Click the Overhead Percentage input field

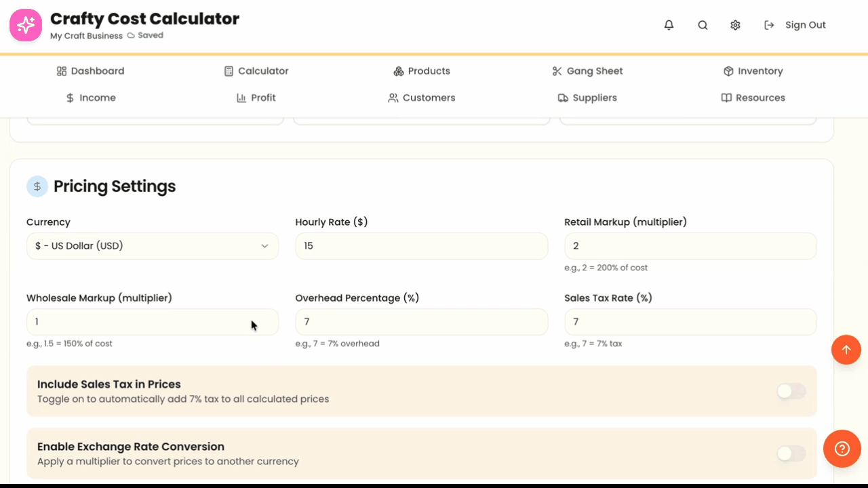pyautogui.click(x=422, y=322)
